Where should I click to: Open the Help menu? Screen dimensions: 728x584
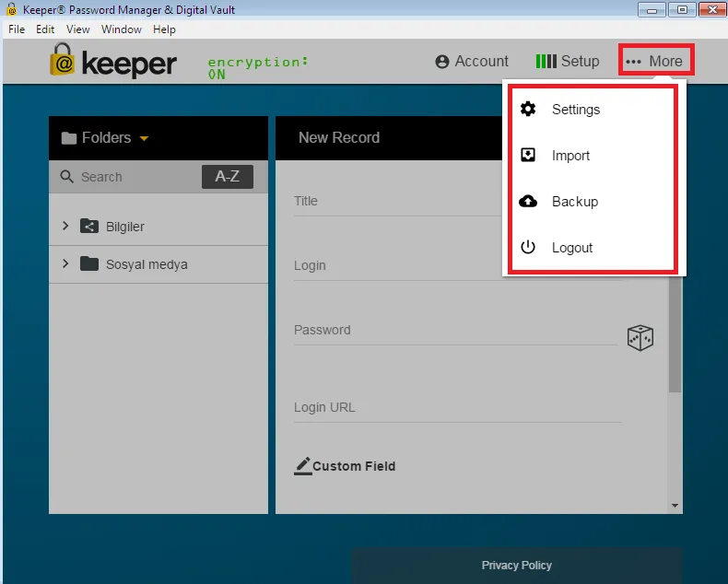(x=164, y=29)
